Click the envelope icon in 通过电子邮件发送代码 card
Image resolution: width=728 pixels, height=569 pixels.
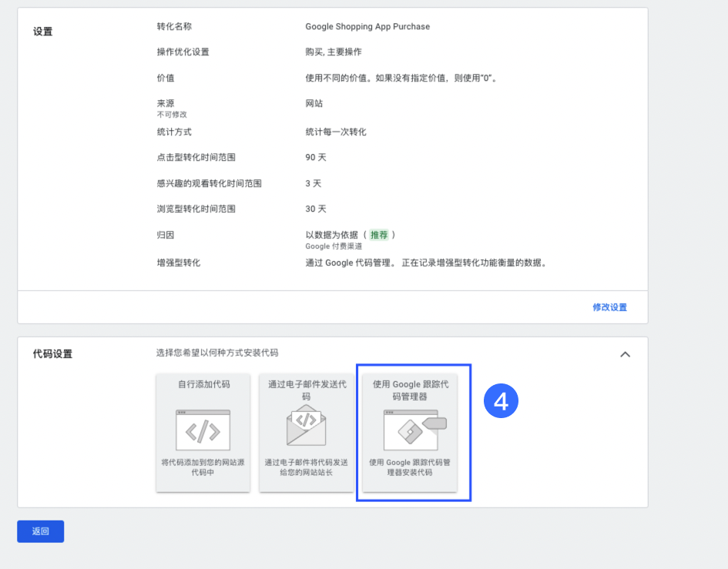pos(307,425)
